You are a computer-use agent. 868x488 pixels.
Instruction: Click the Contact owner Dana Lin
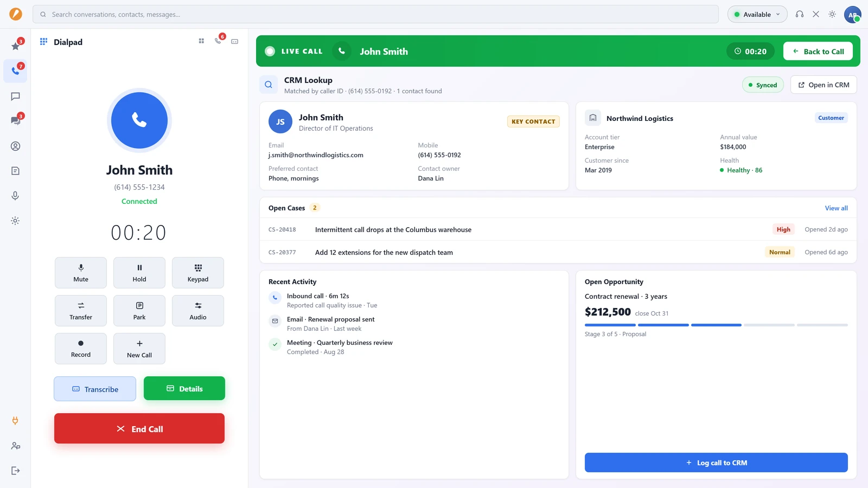431,178
